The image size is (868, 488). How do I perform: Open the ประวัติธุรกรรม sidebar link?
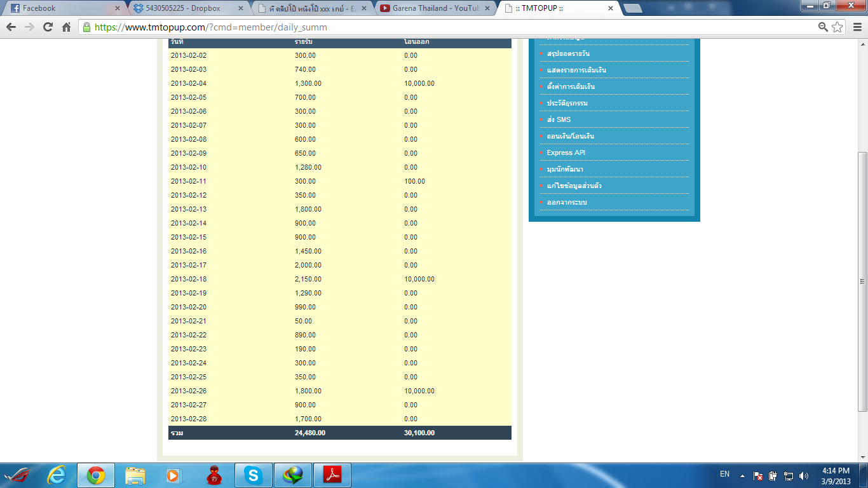[567, 103]
